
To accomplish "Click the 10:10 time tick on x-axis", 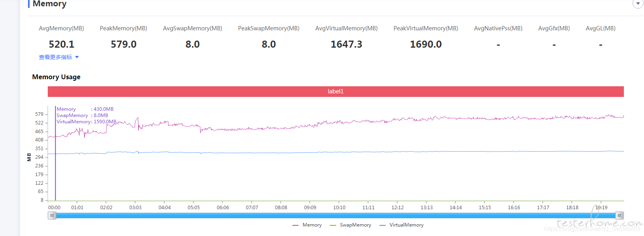I will [339, 208].
